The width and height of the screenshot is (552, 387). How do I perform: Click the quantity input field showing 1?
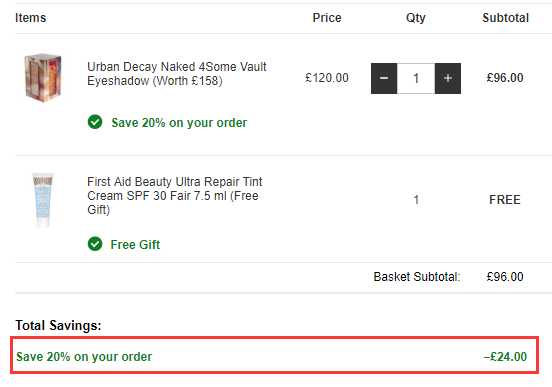tap(416, 78)
